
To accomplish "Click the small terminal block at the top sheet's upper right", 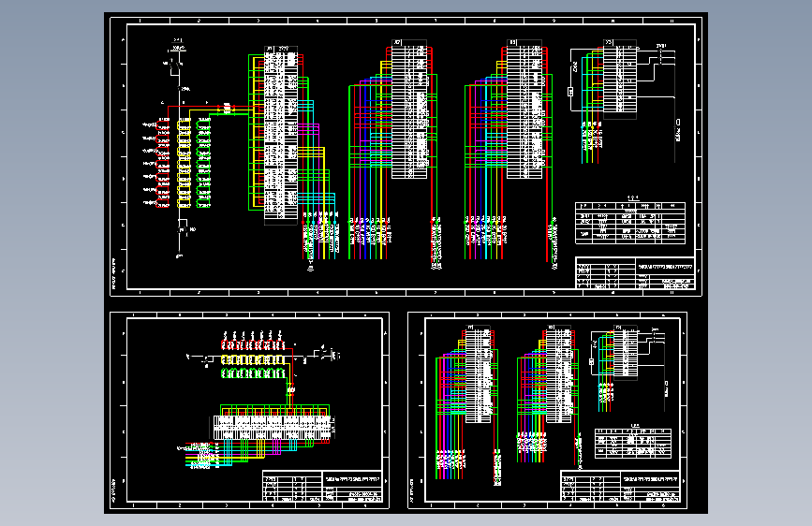I will click(x=620, y=79).
